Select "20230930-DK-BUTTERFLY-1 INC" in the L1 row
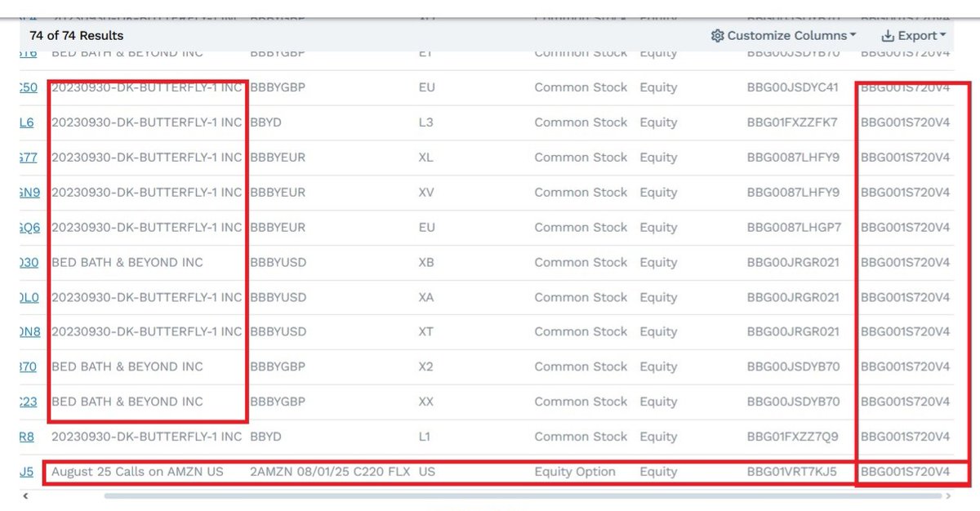 [x=147, y=437]
